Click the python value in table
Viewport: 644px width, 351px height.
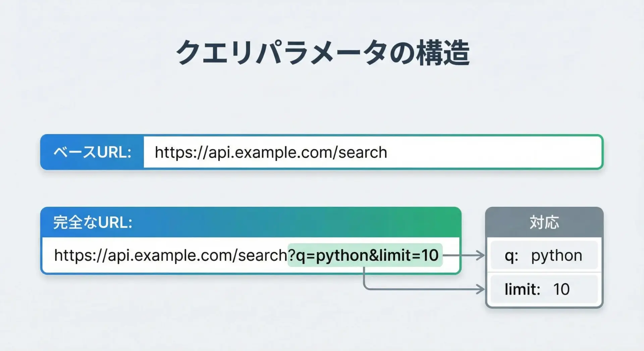pyautogui.click(x=556, y=256)
